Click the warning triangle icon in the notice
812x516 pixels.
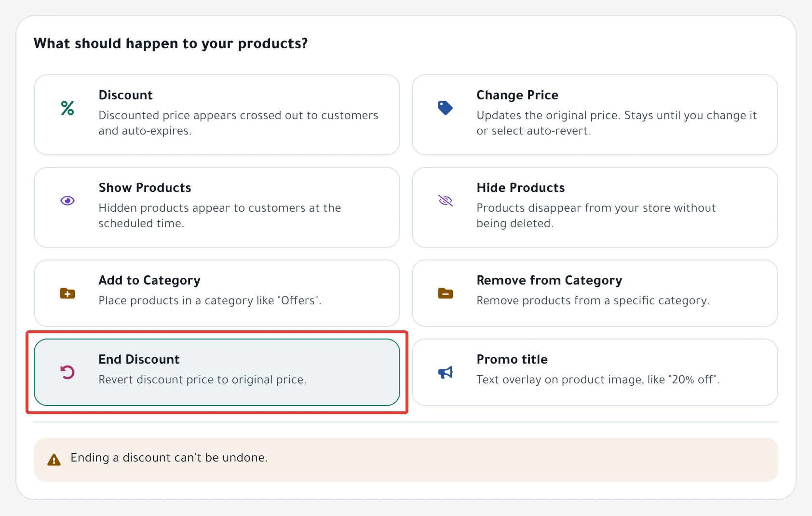[54, 460]
